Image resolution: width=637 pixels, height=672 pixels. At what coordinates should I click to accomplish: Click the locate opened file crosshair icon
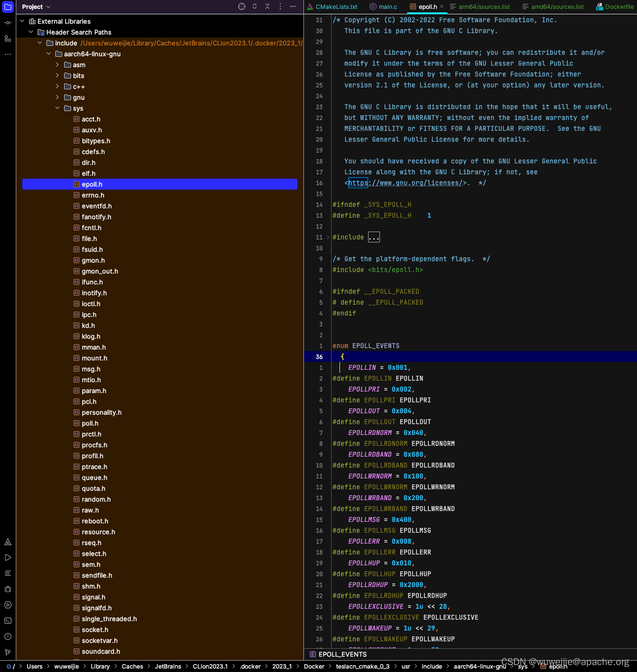click(242, 6)
